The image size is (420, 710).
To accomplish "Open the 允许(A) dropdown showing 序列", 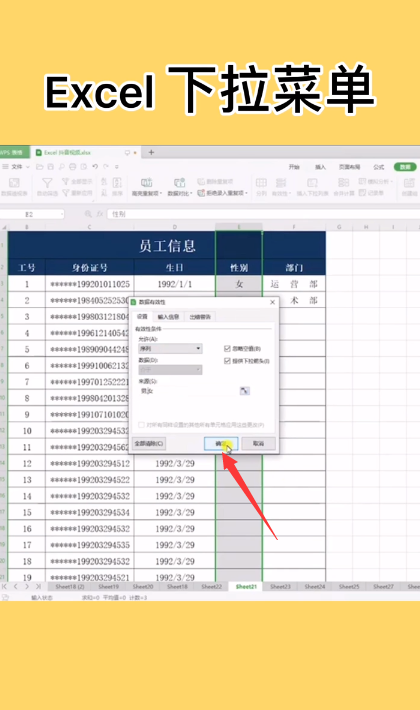I will pos(170,349).
